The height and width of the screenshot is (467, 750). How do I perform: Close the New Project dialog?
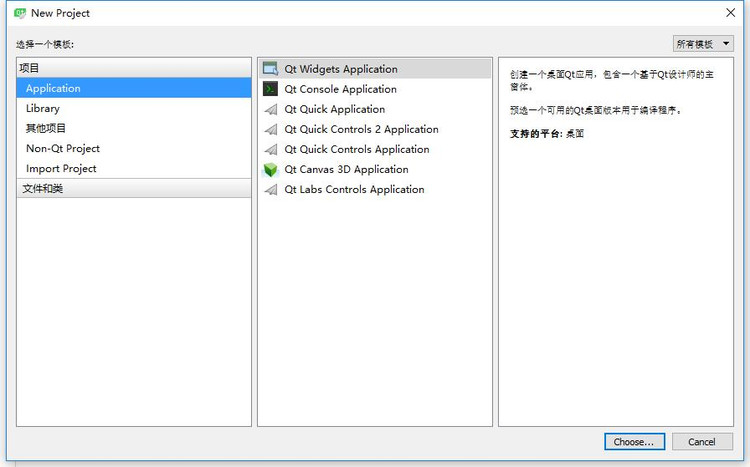730,13
